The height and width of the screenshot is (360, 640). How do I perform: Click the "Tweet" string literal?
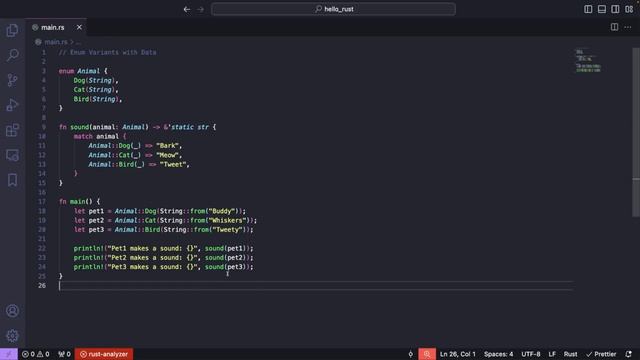click(x=173, y=164)
